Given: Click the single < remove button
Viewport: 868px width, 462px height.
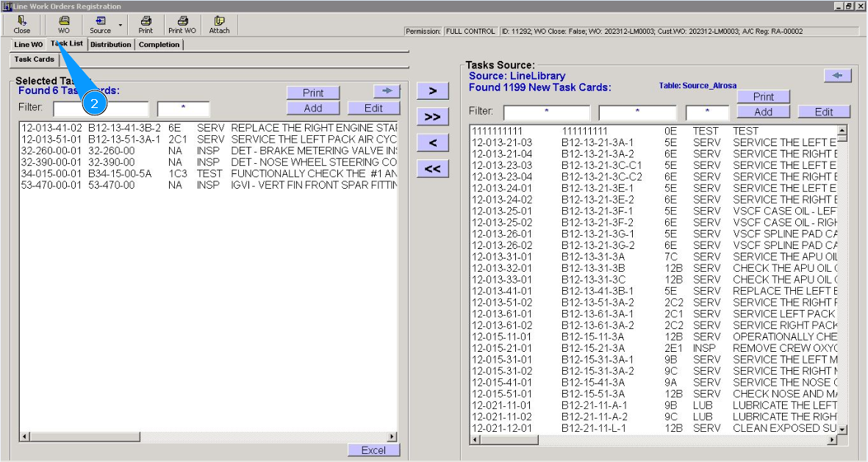Looking at the screenshot, I should coord(432,142).
